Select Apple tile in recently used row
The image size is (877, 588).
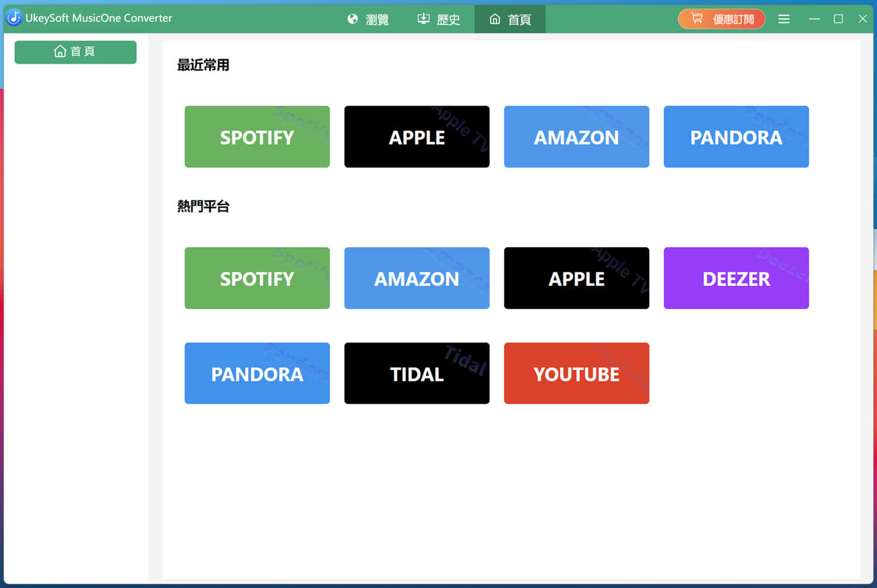click(x=416, y=137)
